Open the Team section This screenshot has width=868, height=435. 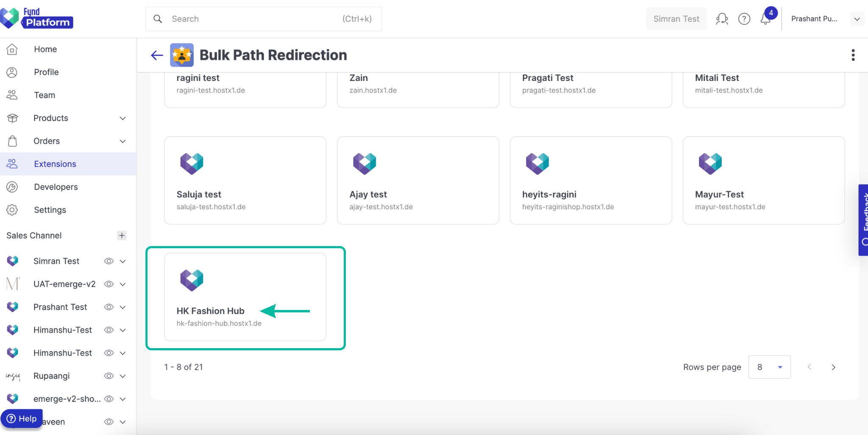click(44, 95)
